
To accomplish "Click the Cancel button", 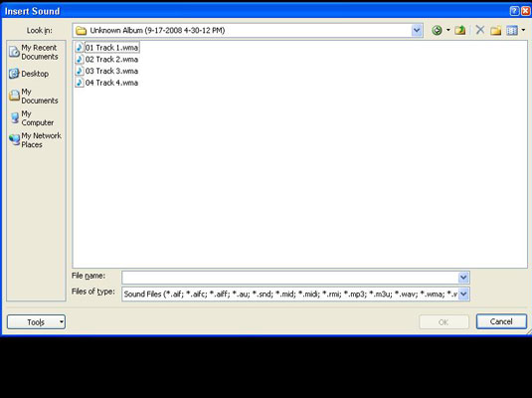I will 501,321.
